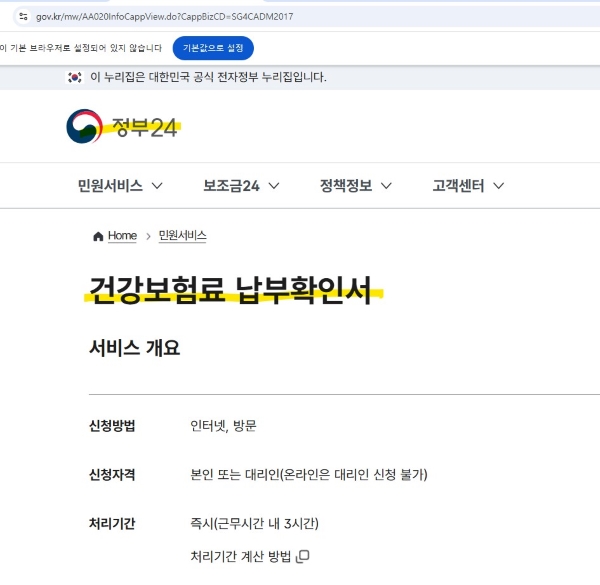Click the text 본인 또는 대리인(온라인은 대리인 신청 불가)
600x585 pixels.
pyautogui.click(x=309, y=474)
